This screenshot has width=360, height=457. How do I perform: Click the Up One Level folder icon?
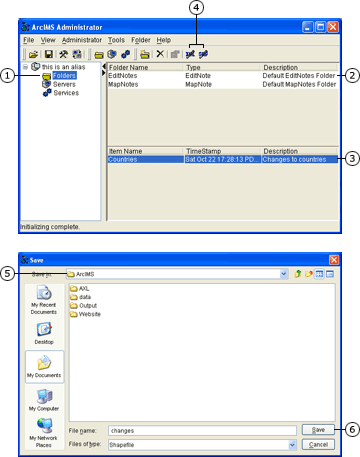coord(298,274)
